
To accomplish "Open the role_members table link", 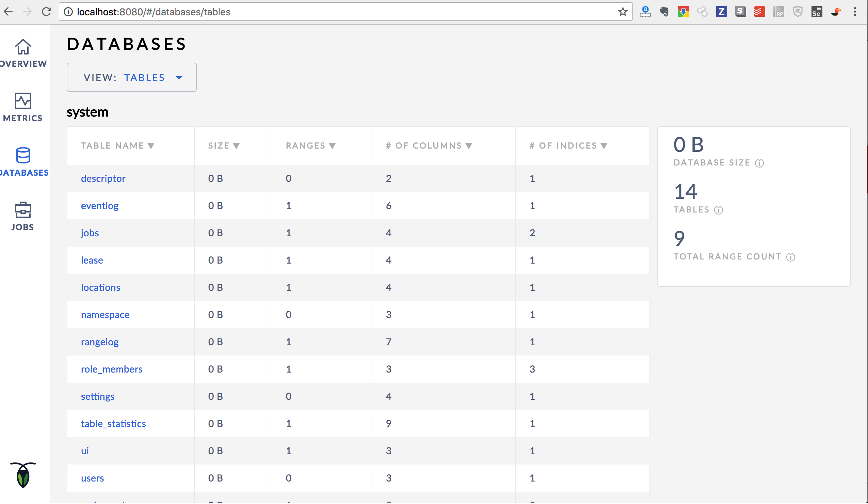I will point(112,369).
